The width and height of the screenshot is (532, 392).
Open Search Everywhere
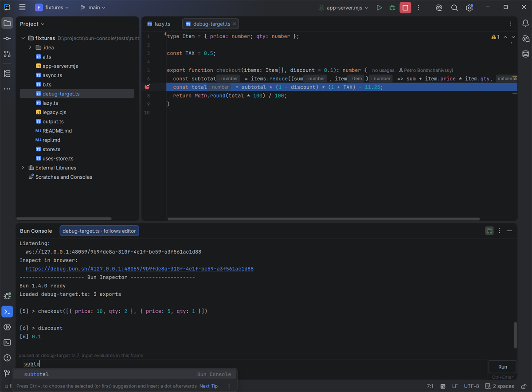454,8
